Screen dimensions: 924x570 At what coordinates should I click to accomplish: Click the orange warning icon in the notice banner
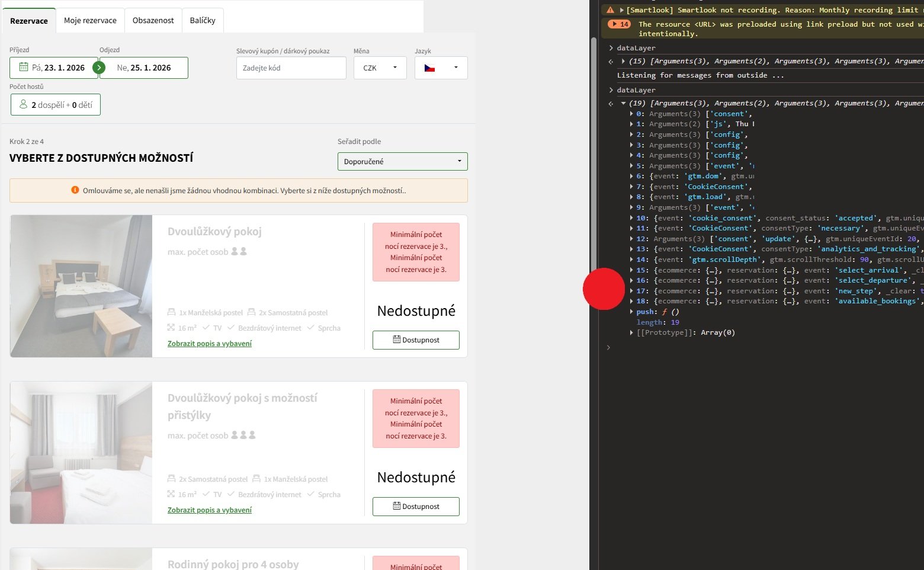[x=75, y=190]
